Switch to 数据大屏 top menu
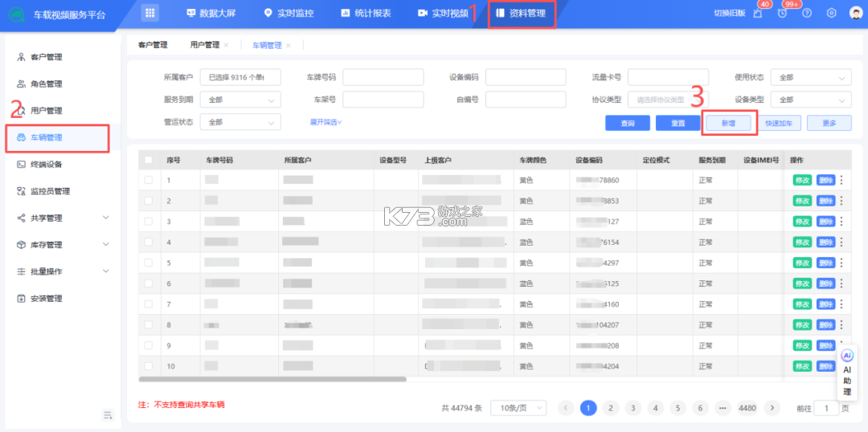 [211, 14]
